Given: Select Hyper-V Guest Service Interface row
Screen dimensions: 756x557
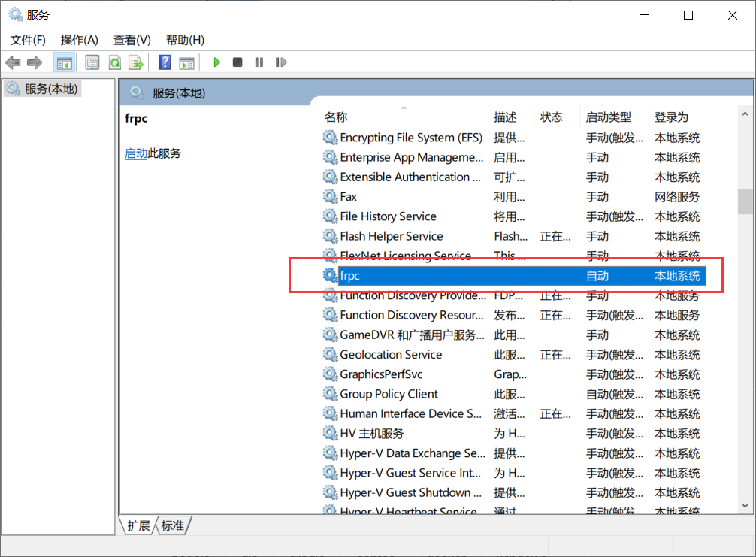Looking at the screenshot, I should click(513, 473).
